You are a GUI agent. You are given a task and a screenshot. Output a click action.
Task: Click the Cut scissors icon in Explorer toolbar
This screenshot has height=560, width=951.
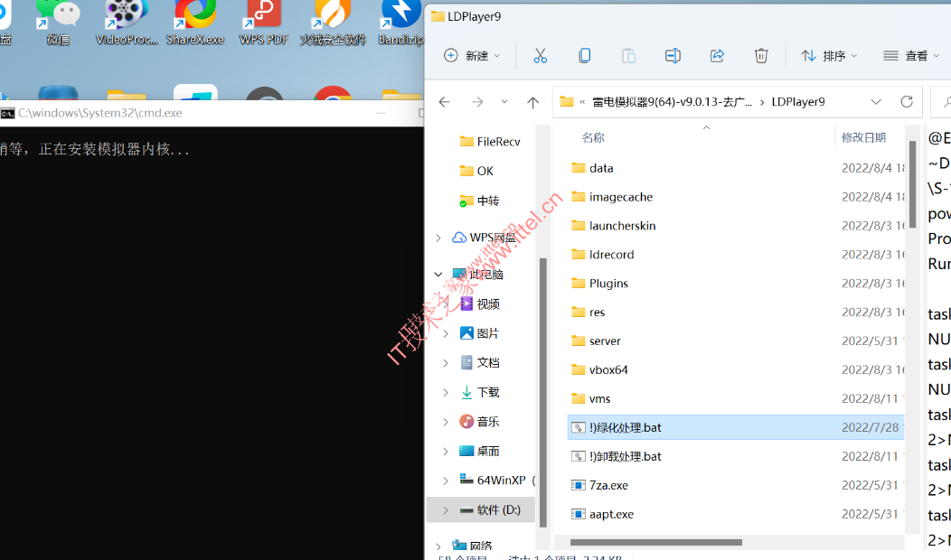pyautogui.click(x=540, y=56)
